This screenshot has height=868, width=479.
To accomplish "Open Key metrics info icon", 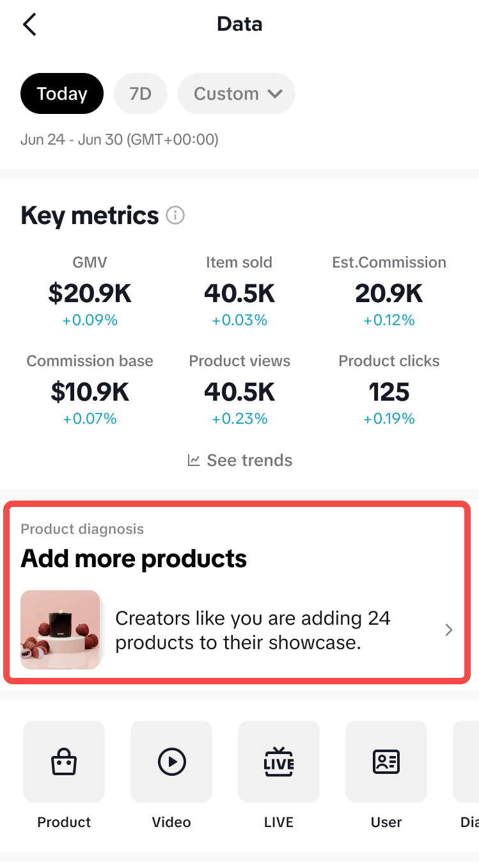I will tap(175, 216).
